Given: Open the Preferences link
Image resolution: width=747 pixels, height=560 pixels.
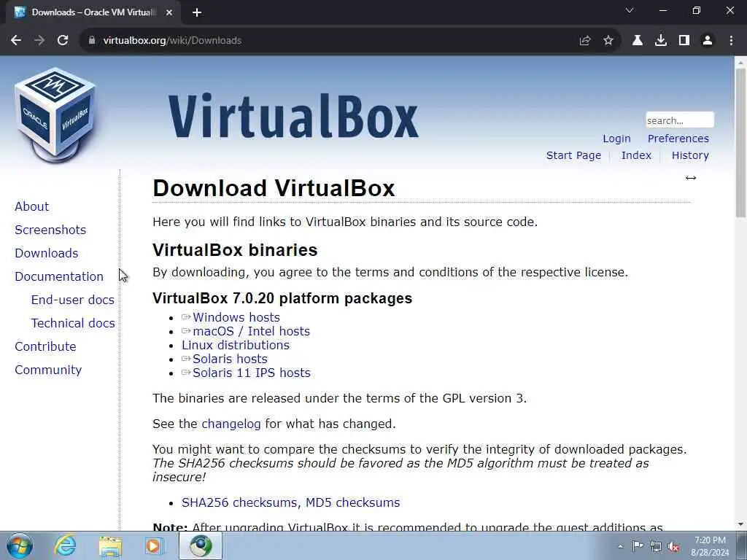Looking at the screenshot, I should pos(678,139).
